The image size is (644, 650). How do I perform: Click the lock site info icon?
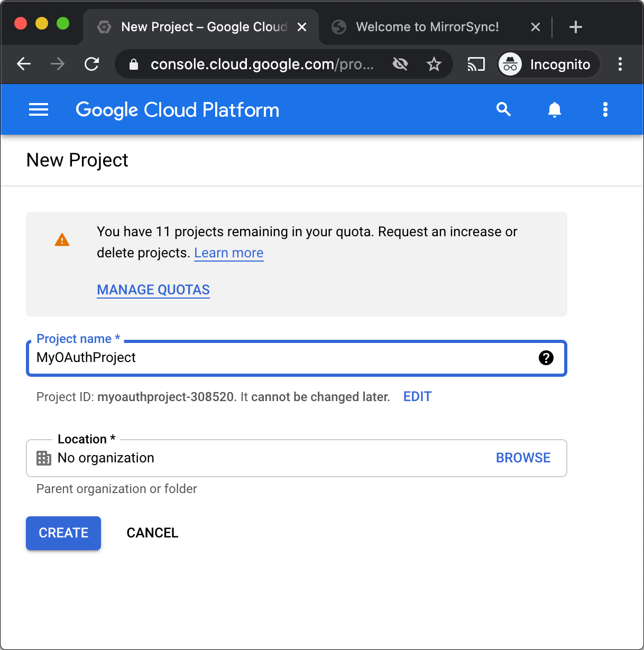134,64
